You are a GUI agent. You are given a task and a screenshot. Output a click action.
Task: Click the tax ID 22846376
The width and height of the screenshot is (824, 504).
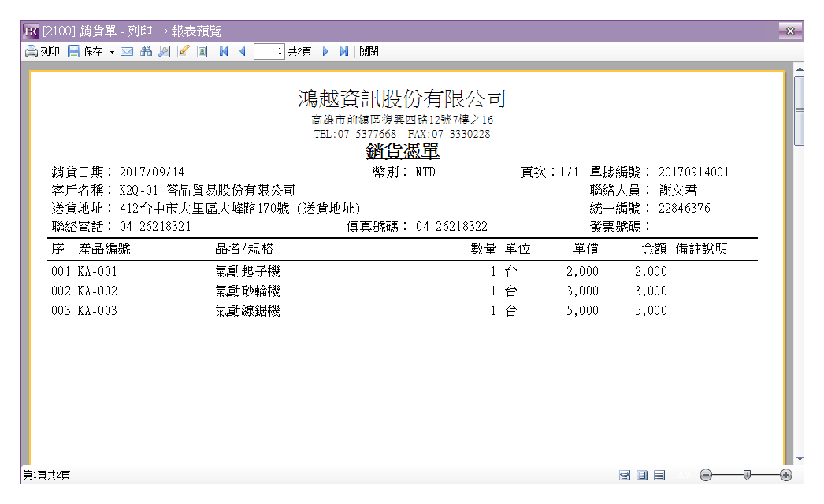pyautogui.click(x=685, y=208)
